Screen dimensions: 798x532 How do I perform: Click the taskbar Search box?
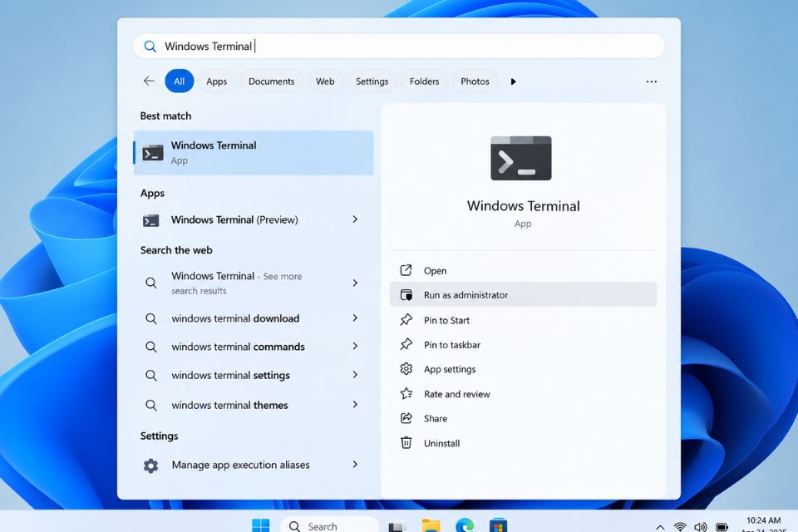click(x=330, y=525)
